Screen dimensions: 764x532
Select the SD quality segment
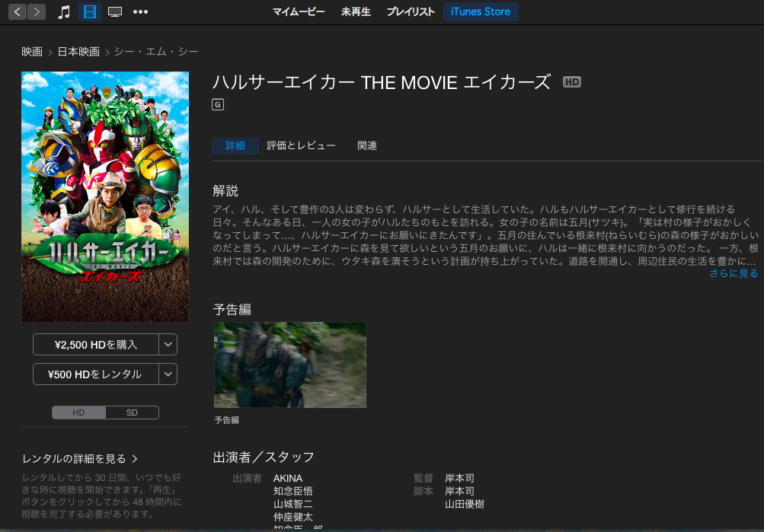point(132,413)
